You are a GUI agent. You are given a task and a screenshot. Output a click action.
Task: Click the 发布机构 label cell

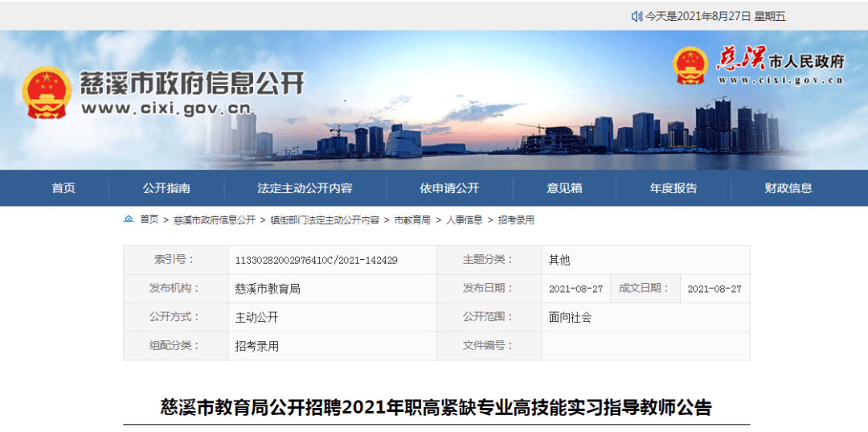(176, 289)
